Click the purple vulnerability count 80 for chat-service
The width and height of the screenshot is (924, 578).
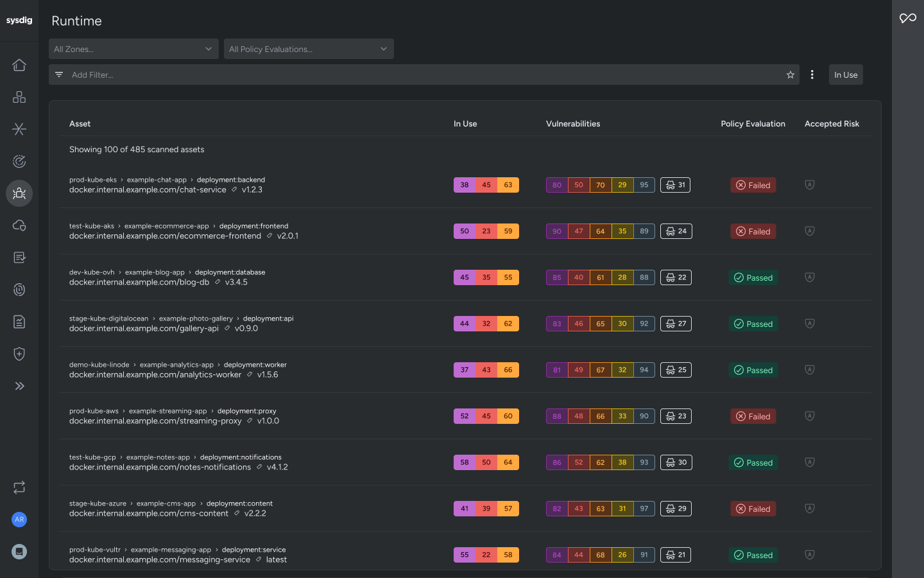click(x=556, y=184)
